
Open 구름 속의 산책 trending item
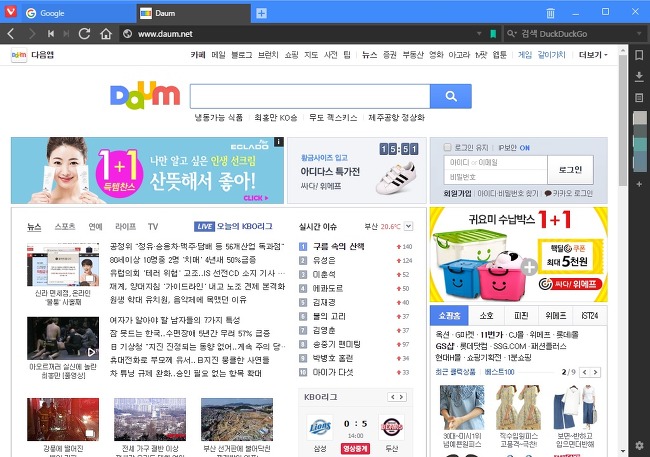(x=338, y=246)
